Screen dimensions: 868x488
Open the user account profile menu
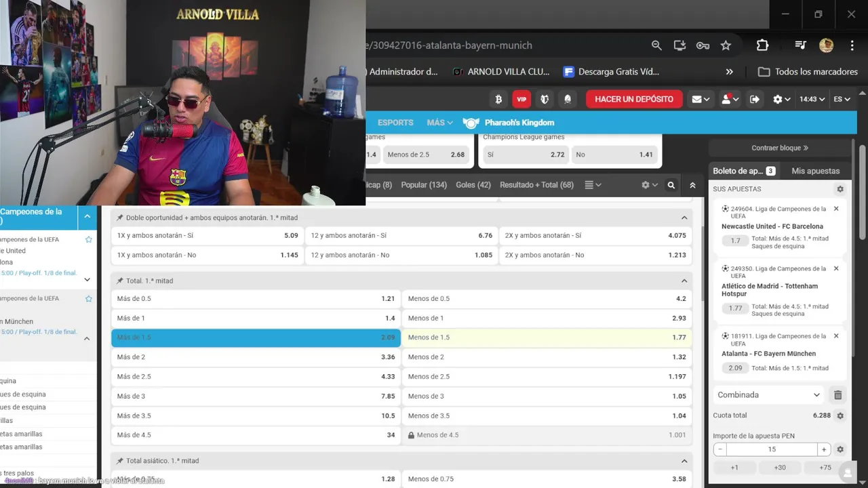[x=730, y=99]
